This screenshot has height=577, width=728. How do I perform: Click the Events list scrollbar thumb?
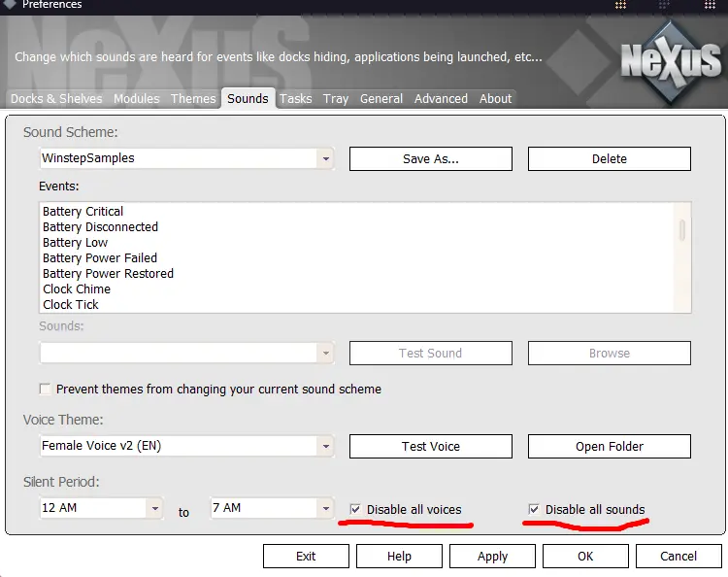pyautogui.click(x=682, y=230)
